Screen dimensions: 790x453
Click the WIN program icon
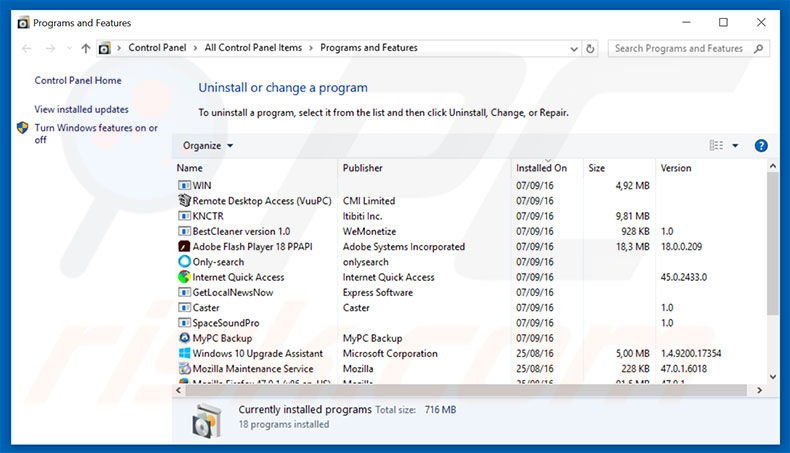pos(184,185)
